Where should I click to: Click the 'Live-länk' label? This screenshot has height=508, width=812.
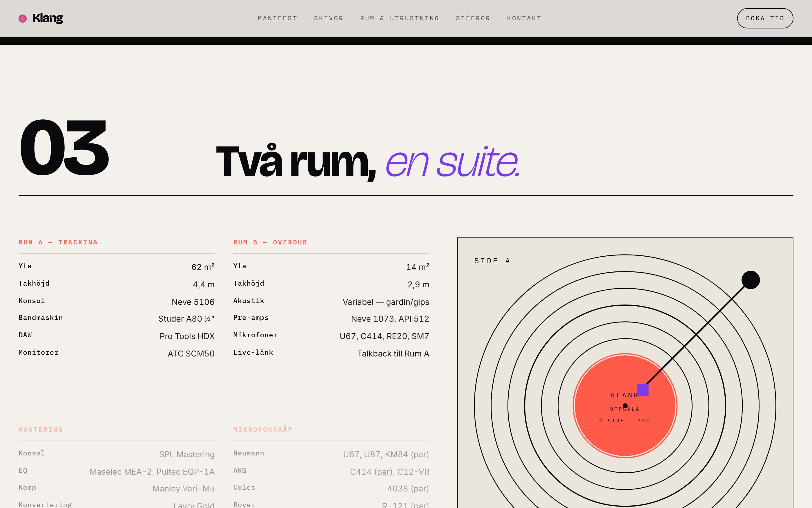click(x=253, y=352)
